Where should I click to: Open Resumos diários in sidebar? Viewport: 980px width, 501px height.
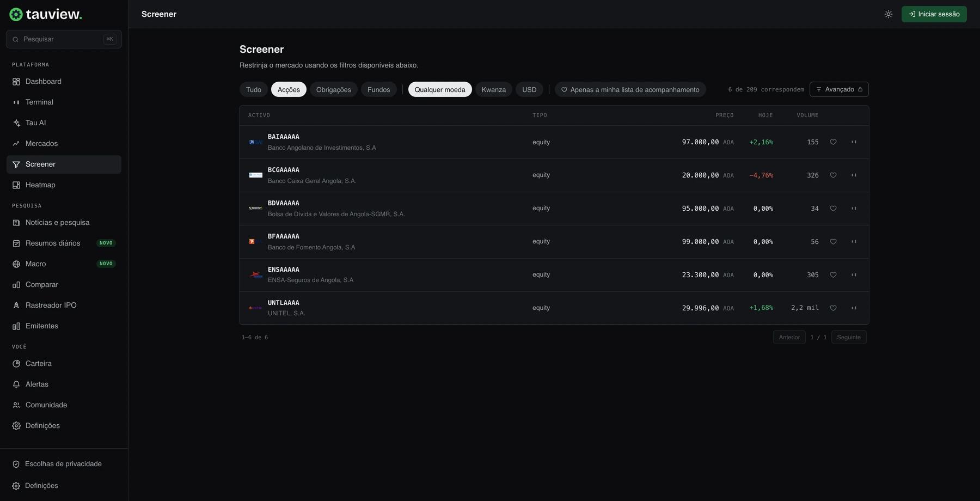[64, 243]
